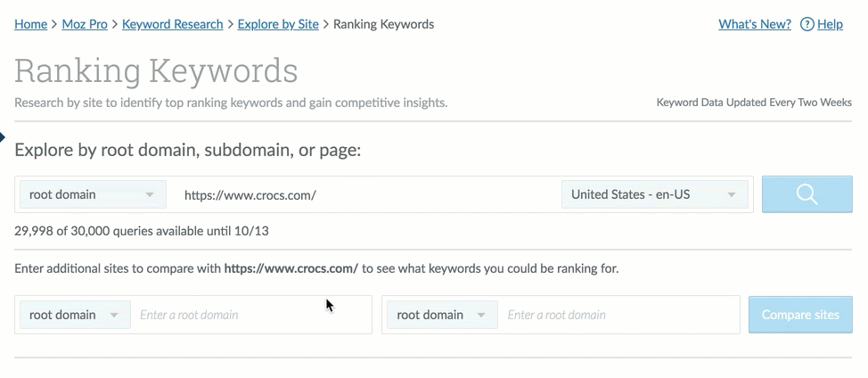
Task: Click the magnifier search button
Action: pos(807,194)
